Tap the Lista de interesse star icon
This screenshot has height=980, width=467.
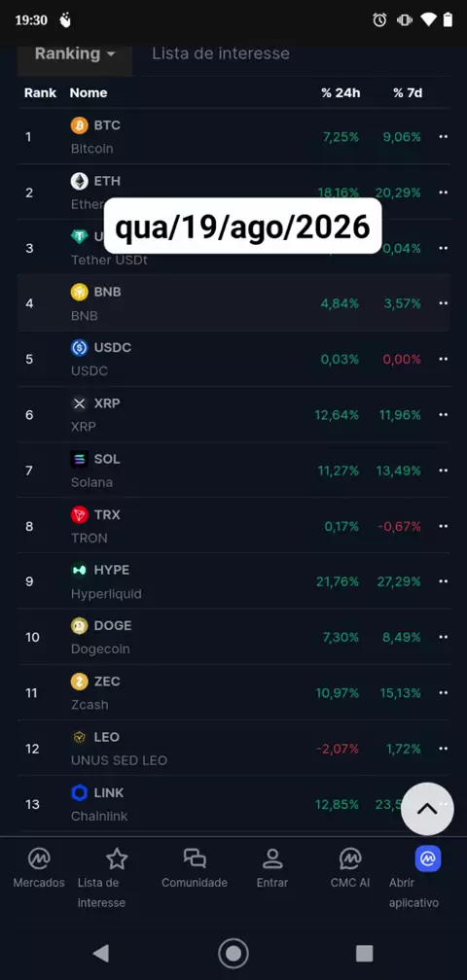pyautogui.click(x=117, y=858)
